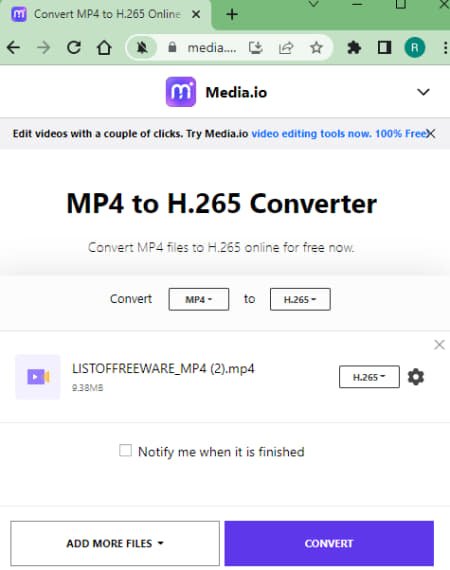Click the muted notifications bell icon
The image size is (450, 570).
point(142,48)
